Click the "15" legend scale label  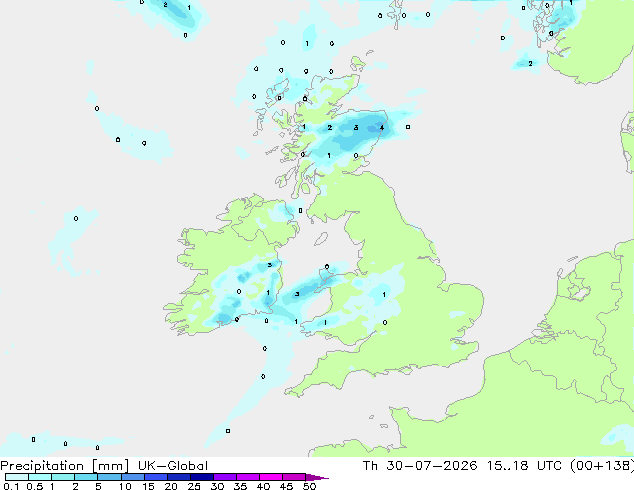click(148, 486)
